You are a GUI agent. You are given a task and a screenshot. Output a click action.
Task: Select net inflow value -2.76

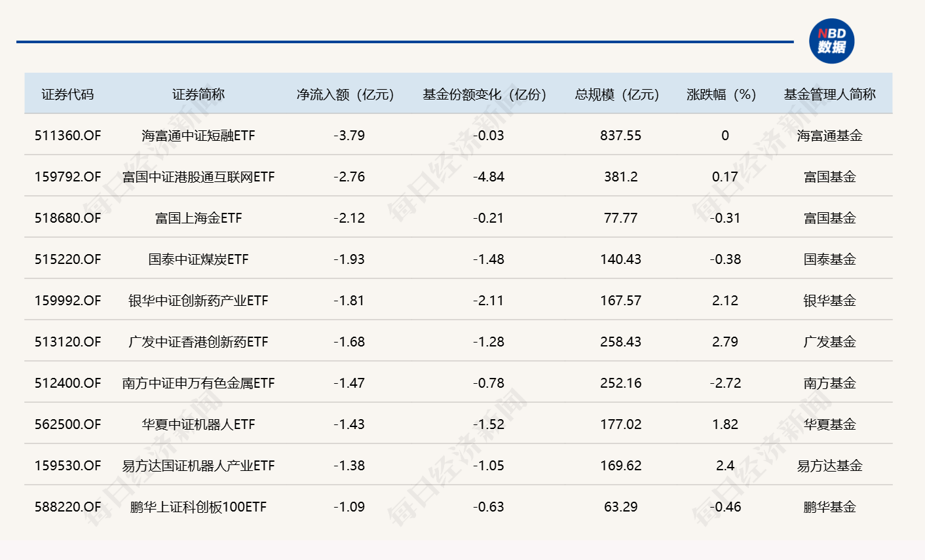coord(349,177)
